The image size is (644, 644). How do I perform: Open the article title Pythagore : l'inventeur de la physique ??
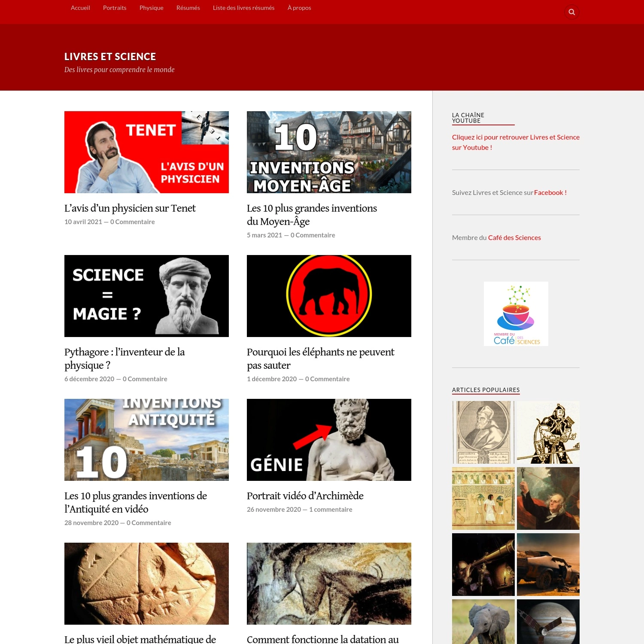[125, 358]
